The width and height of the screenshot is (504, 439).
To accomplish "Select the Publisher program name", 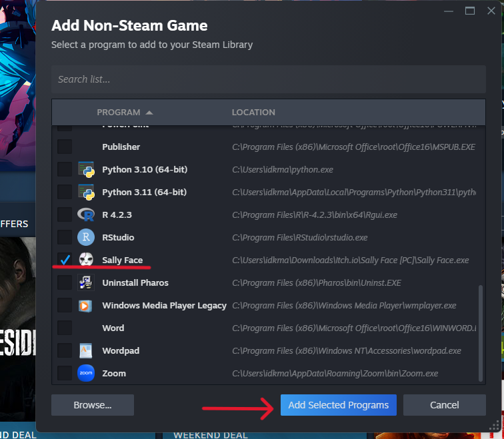I will point(121,147).
